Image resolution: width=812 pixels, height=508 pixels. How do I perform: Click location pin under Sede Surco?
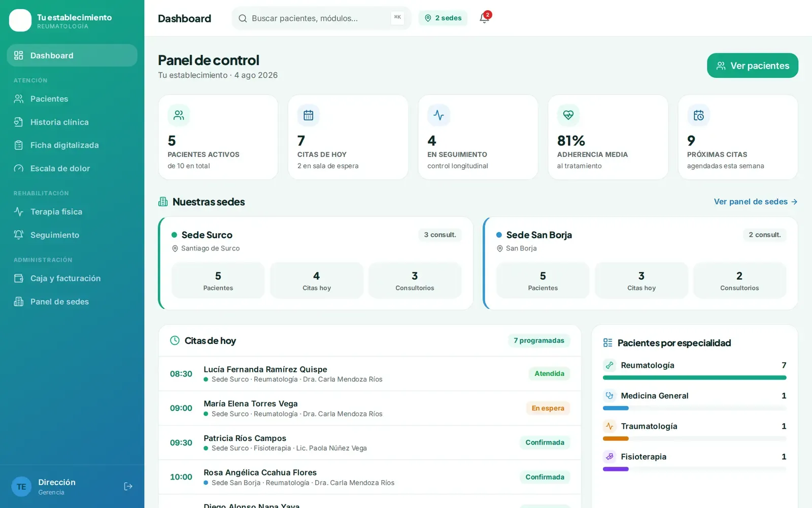pyautogui.click(x=175, y=248)
